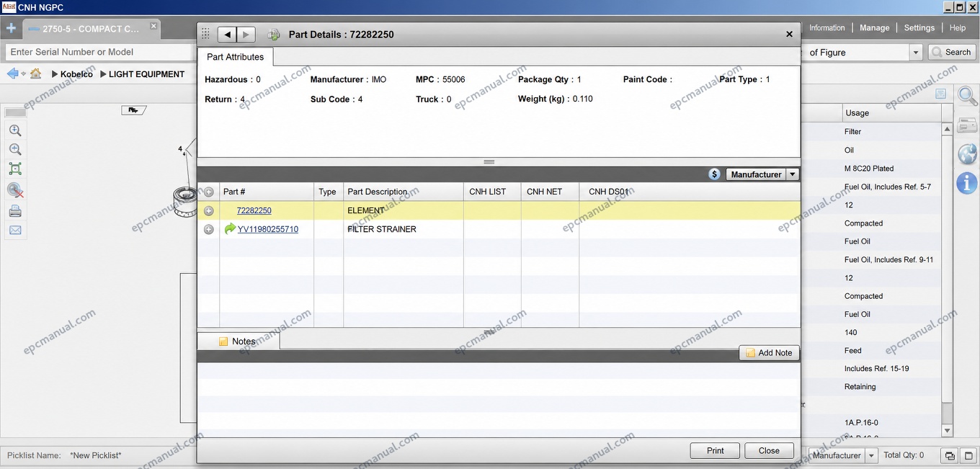
Task: Click the zoom out magnifier tool
Action: pyautogui.click(x=15, y=150)
